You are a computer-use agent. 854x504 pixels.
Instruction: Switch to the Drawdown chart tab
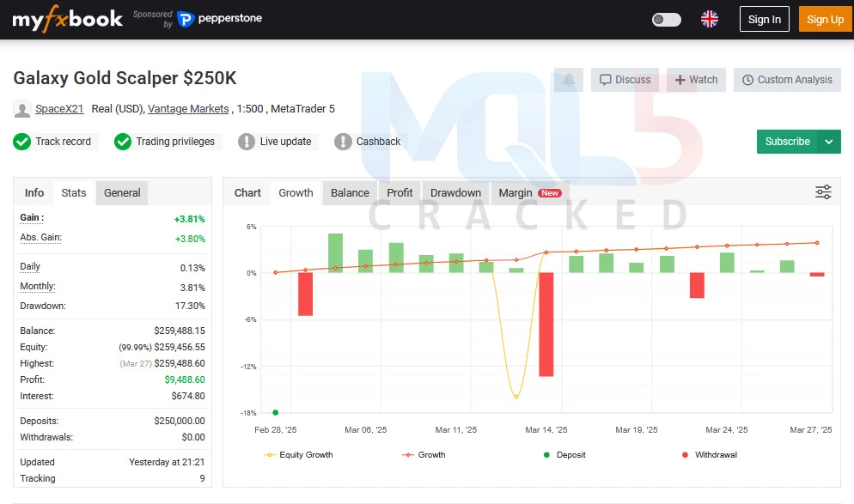[x=455, y=192]
